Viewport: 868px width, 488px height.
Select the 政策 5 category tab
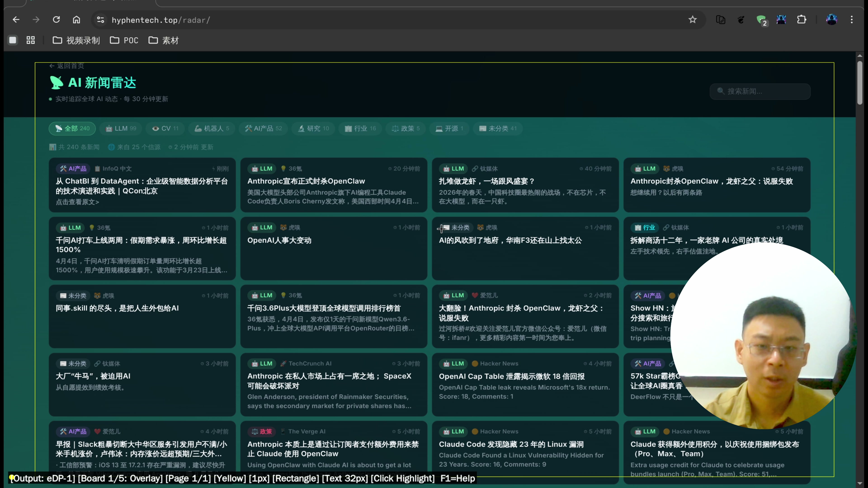click(405, 128)
